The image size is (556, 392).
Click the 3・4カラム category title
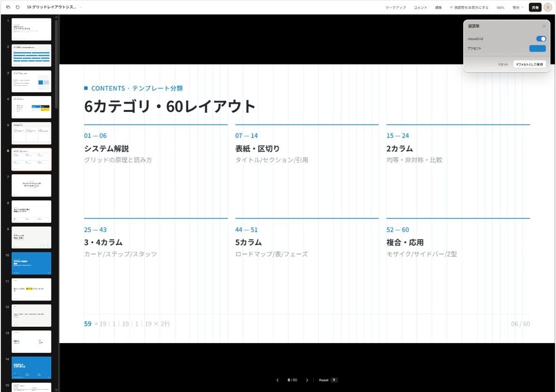coord(103,243)
